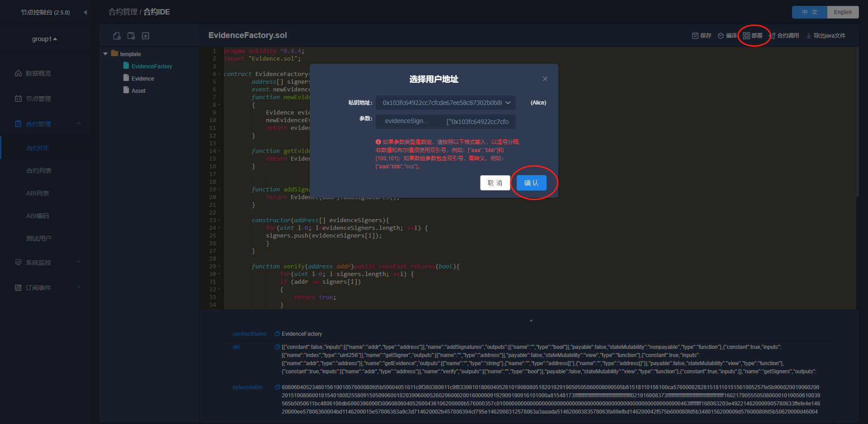The image size is (868, 424).
Task: Collapse the output panel with down arrow
Action: click(x=531, y=321)
